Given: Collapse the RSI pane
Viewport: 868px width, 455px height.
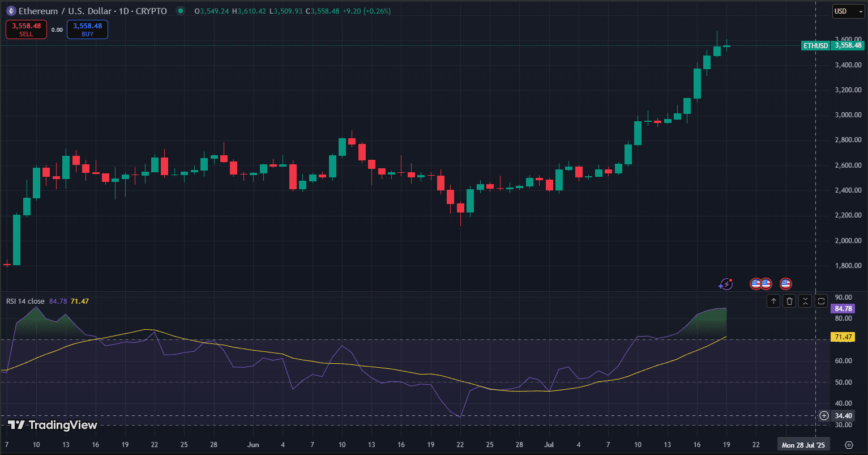Looking at the screenshot, I should (x=805, y=301).
